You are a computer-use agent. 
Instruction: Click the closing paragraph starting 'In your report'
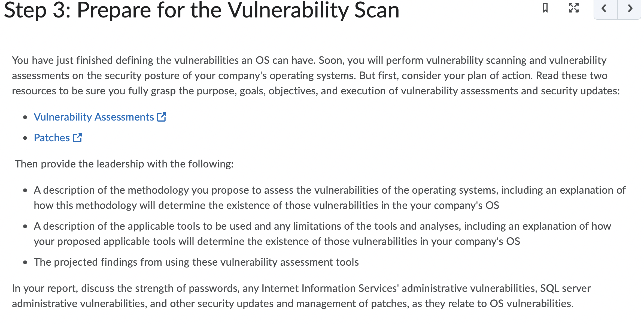(301, 296)
